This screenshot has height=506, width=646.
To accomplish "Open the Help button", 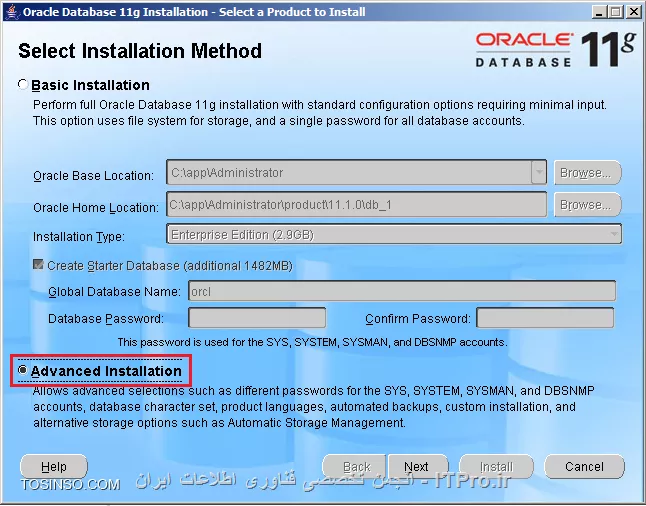I will (54, 466).
